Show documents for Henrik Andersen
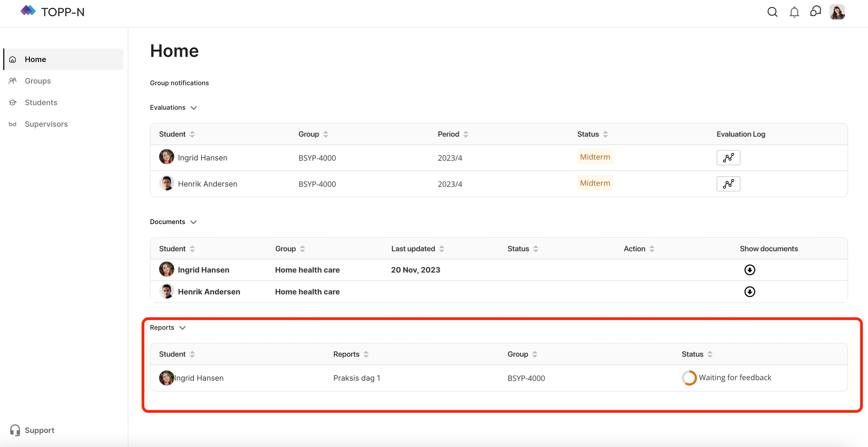The width and height of the screenshot is (868, 447). 749,291
